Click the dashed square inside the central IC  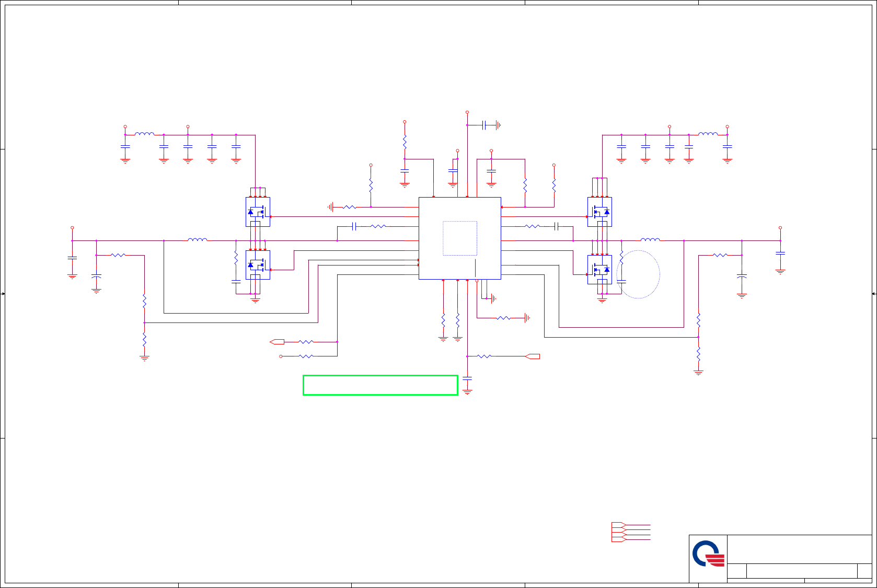coord(460,238)
